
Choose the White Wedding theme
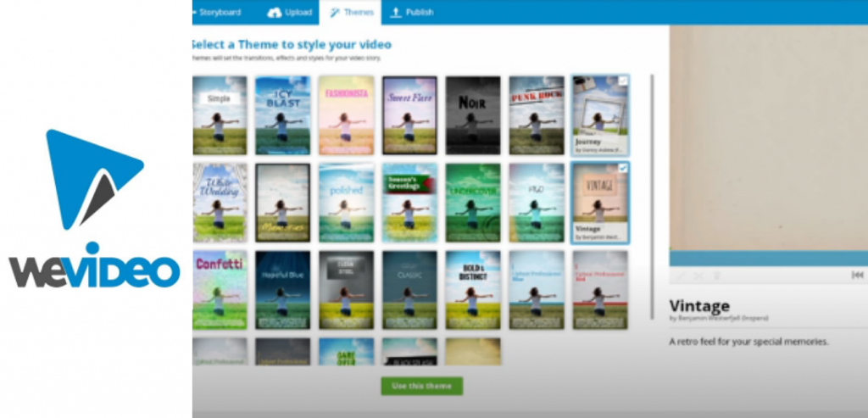(x=220, y=203)
